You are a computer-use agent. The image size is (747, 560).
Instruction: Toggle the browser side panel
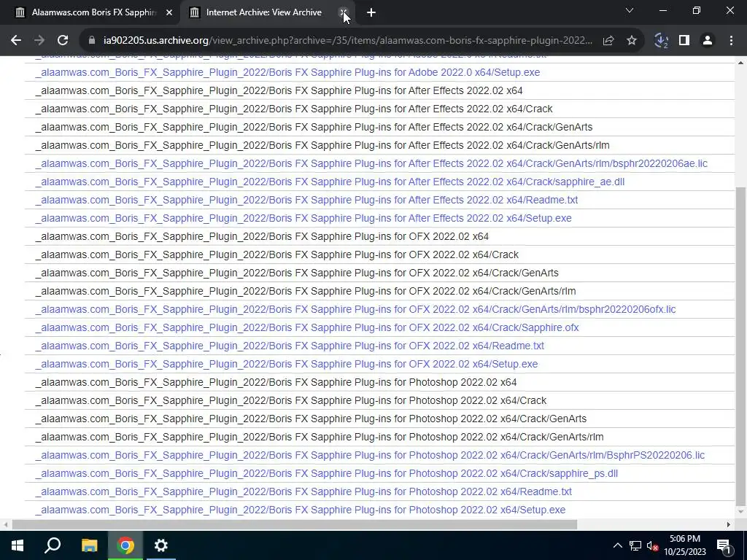coord(684,41)
